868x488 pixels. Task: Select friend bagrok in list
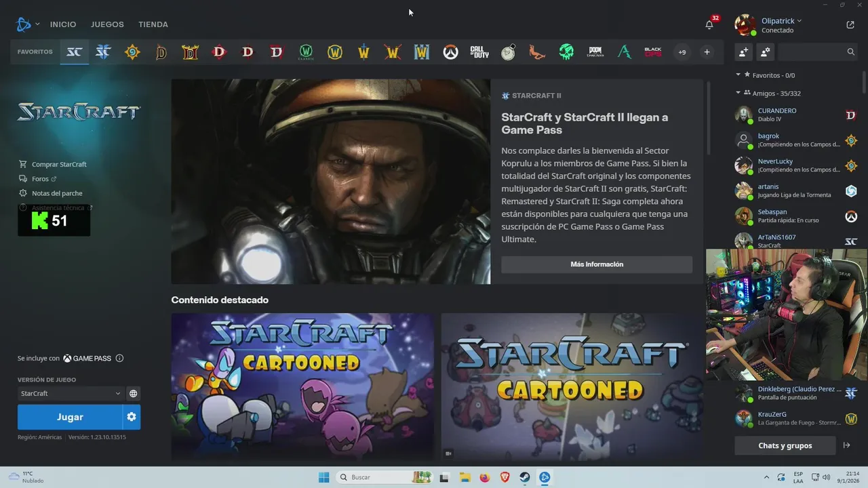797,140
